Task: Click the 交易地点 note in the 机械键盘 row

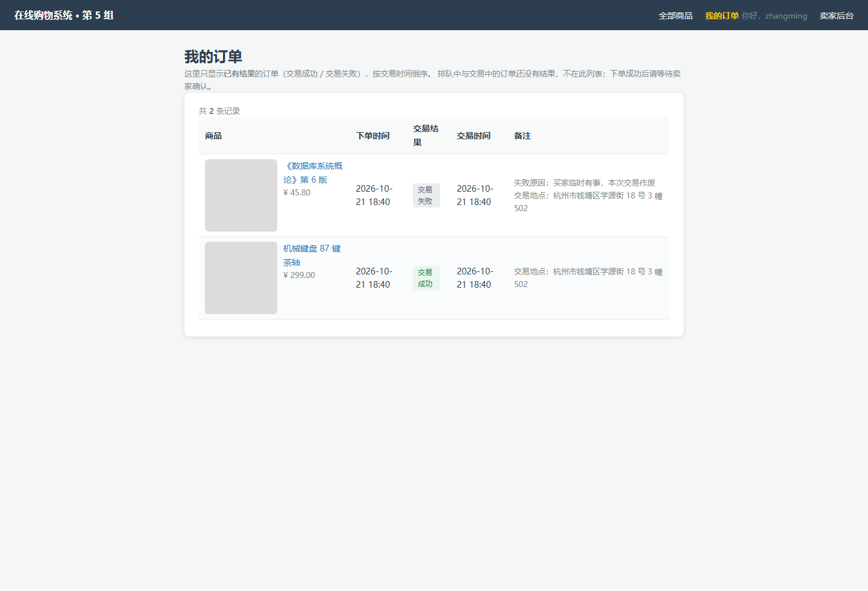Action: coord(588,278)
